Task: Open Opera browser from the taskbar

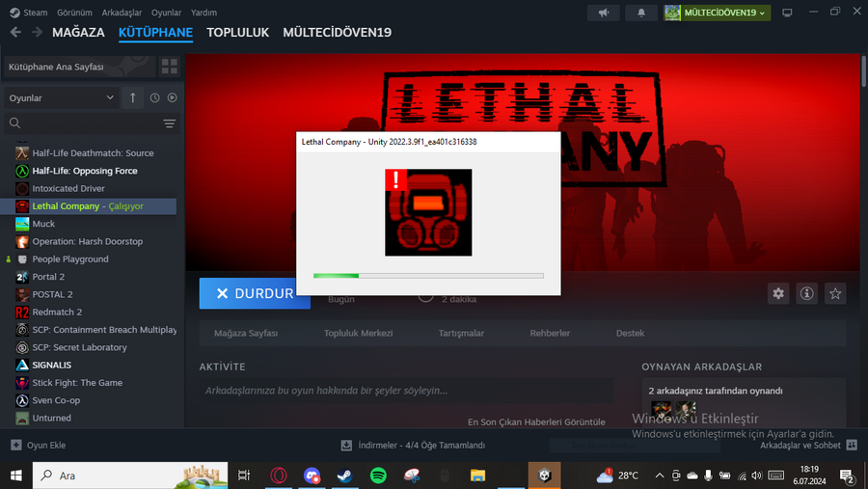Action: tap(279, 475)
